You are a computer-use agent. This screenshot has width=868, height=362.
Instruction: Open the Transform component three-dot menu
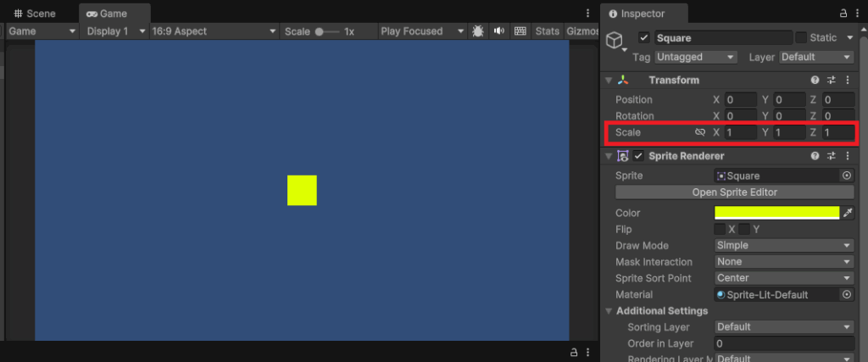[848, 81]
